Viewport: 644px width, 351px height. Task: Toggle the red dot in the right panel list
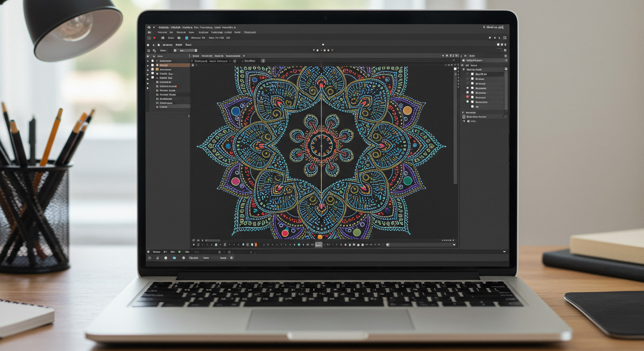coord(467,97)
